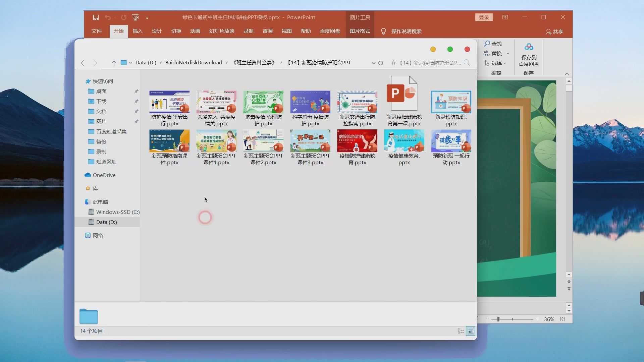Switch to details list view
This screenshot has width=644, height=362.
coord(461,331)
